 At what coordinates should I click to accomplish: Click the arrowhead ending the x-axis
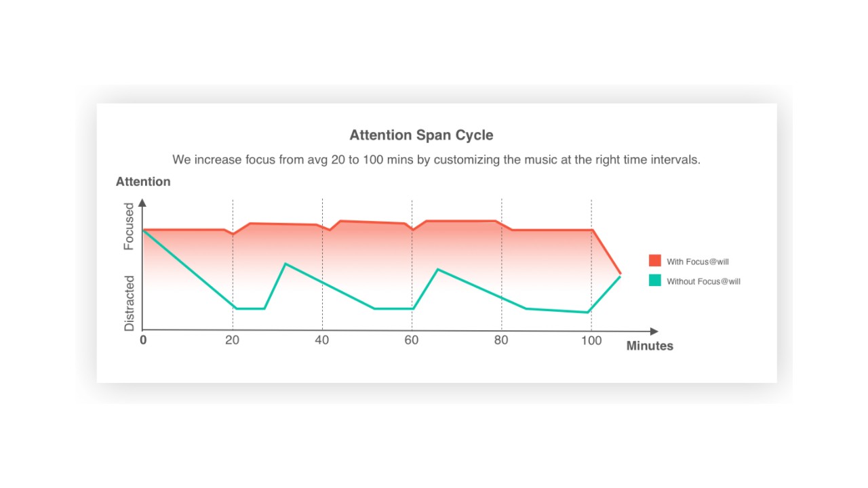click(654, 331)
